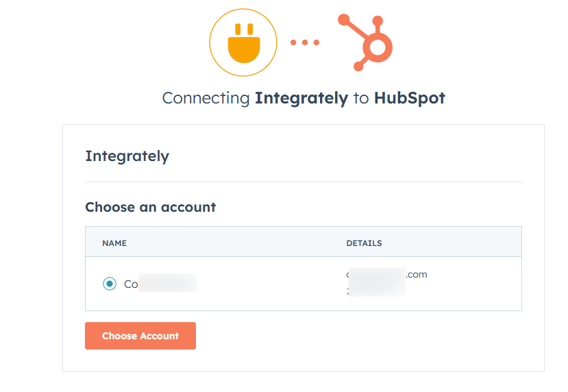Screen dimensions: 568x392
Task: Click the DETAILS column header
Action: coord(364,243)
